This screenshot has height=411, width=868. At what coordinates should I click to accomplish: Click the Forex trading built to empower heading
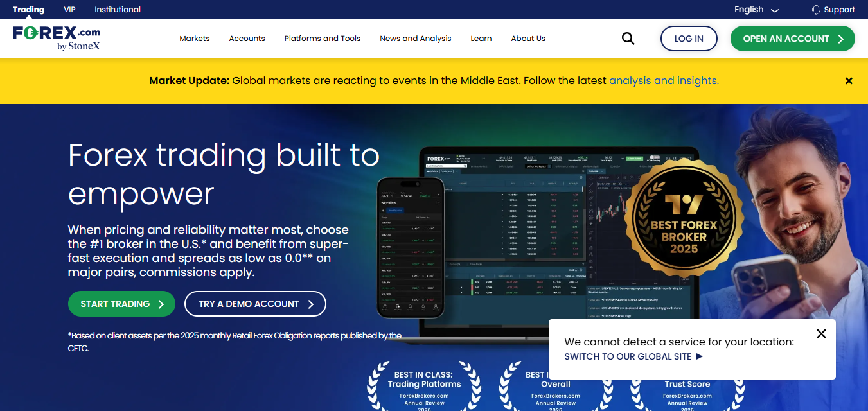tap(224, 174)
